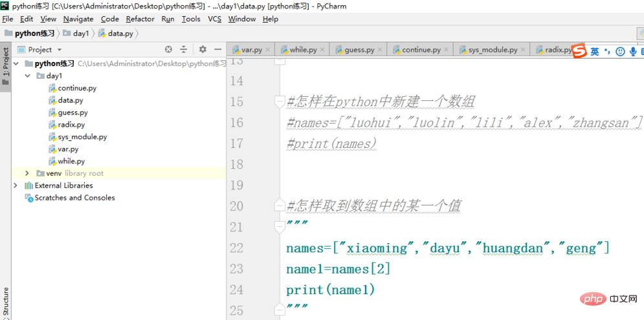Expand the venv folder

point(27,173)
